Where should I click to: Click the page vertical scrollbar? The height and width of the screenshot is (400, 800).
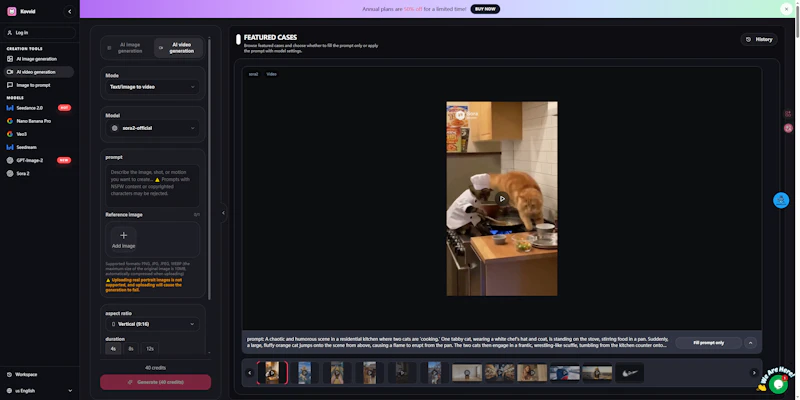[x=796, y=20]
